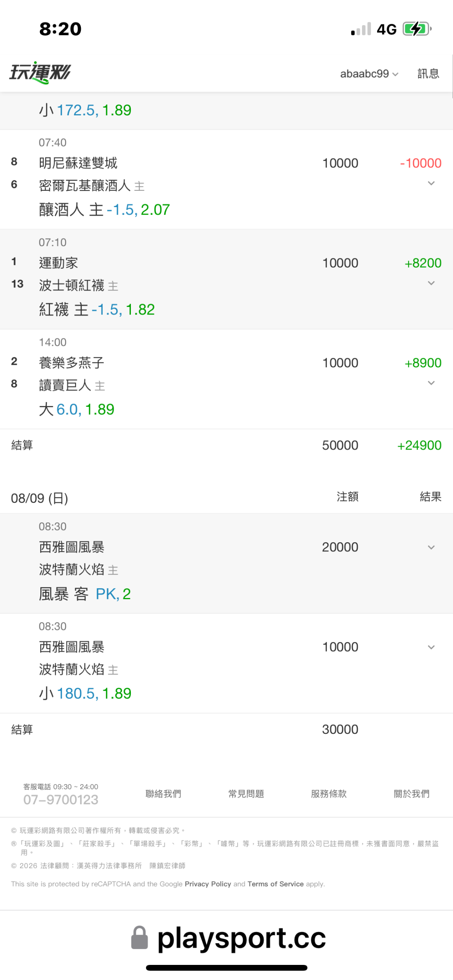453x980 pixels.
Task: Open the 服務條款 link
Action: coord(329,794)
